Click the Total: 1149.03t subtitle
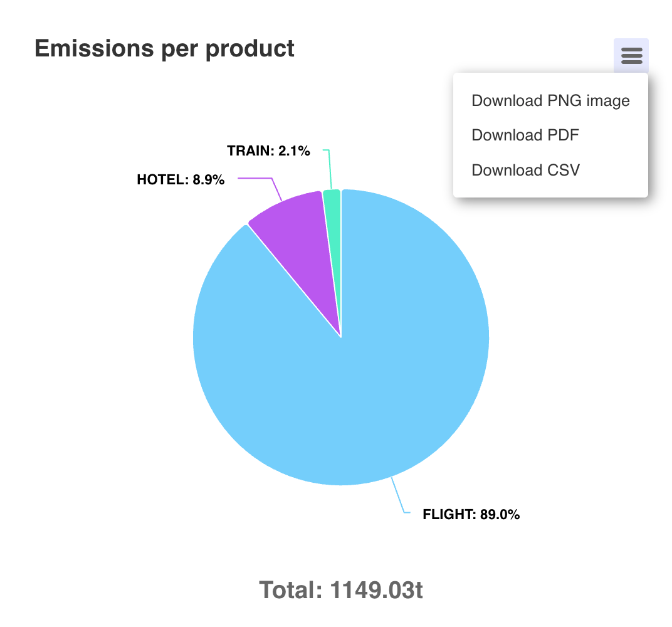 pos(341,590)
